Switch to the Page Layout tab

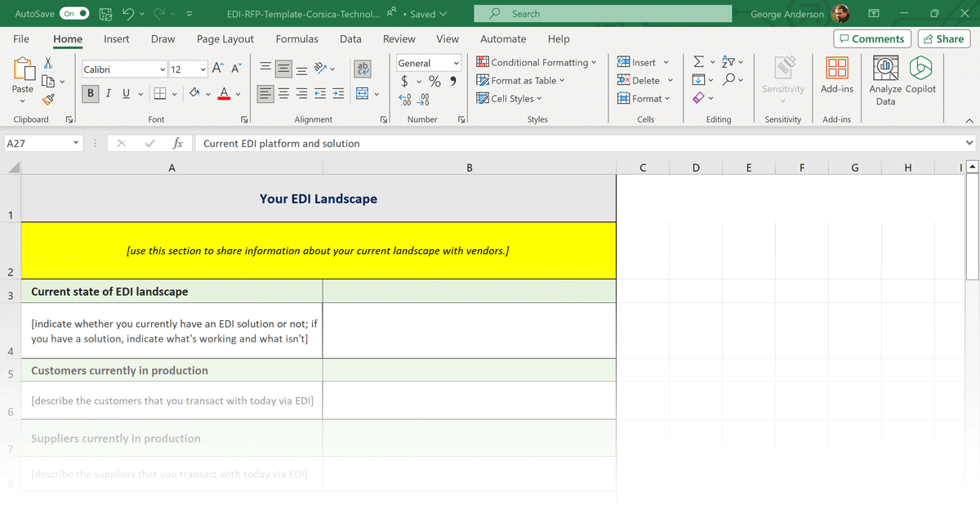225,38
